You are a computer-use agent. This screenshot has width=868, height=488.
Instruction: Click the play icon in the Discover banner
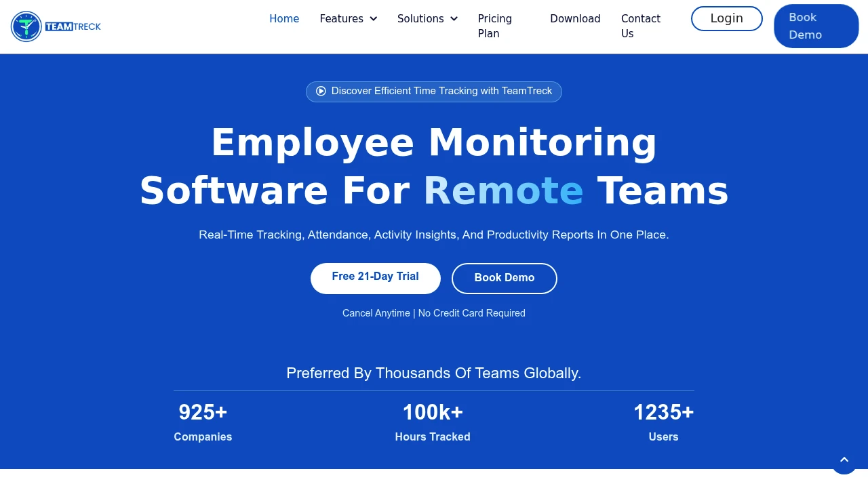pyautogui.click(x=321, y=91)
